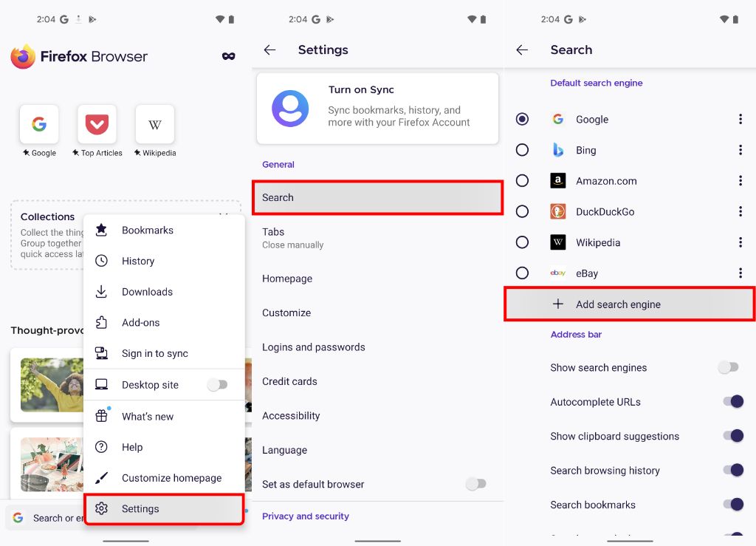
Task: Open the Wikipedia shortcut tile
Action: (155, 124)
